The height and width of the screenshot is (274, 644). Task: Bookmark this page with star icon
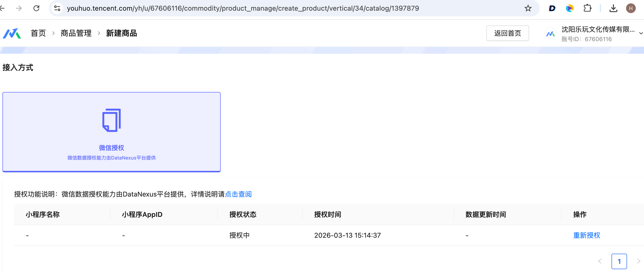(528, 8)
